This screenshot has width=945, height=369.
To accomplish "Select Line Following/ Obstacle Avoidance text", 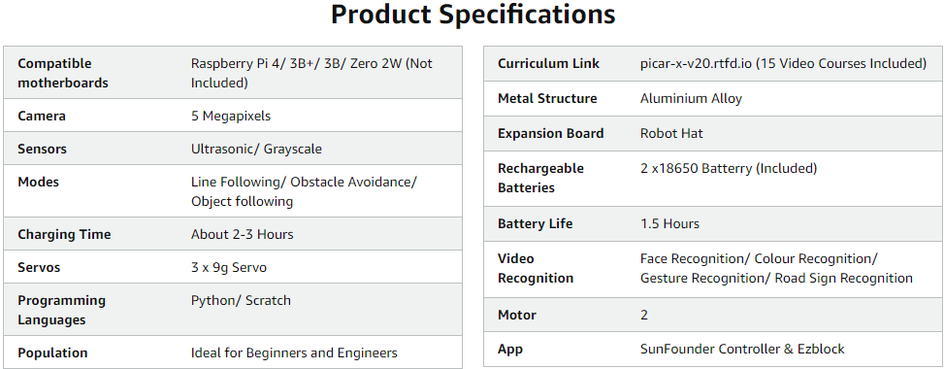I will point(304,182).
